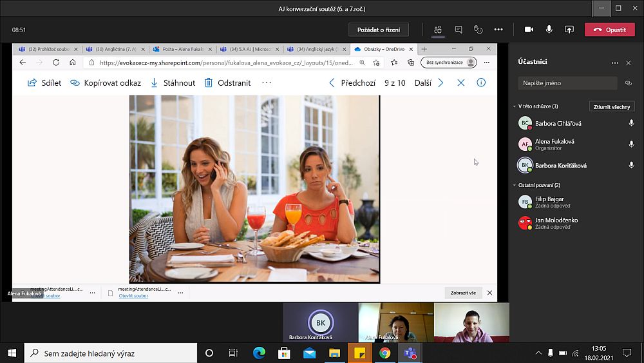
Task: Close the OneDrive image preview
Action: coord(460,83)
